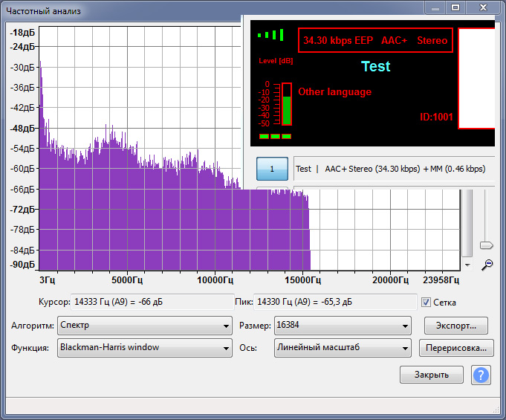This screenshot has width=506, height=420.
Task: Click the Other language label
Action: pos(334,91)
